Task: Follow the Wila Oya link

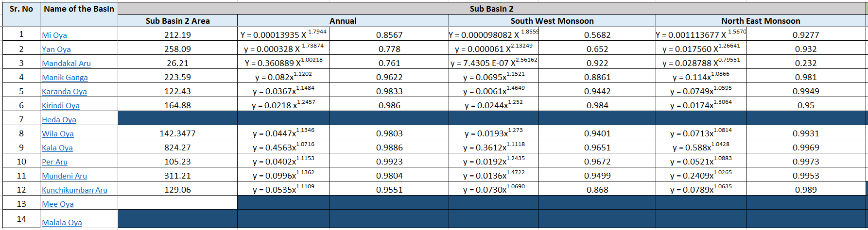Action: [57, 134]
